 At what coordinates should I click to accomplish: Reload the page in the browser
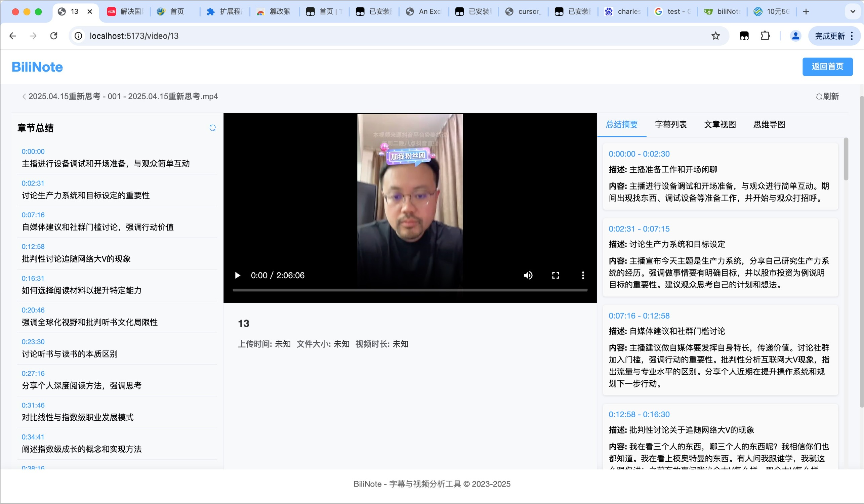54,36
